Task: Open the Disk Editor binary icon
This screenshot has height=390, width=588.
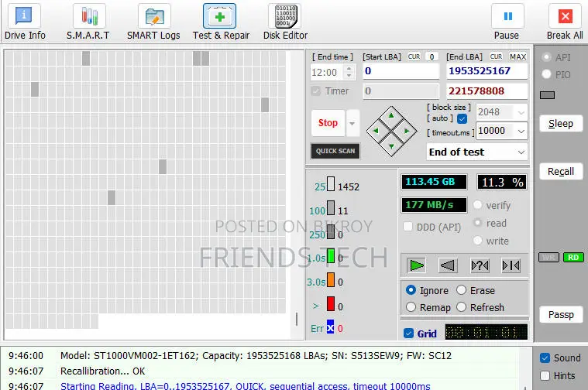Action: (x=285, y=16)
